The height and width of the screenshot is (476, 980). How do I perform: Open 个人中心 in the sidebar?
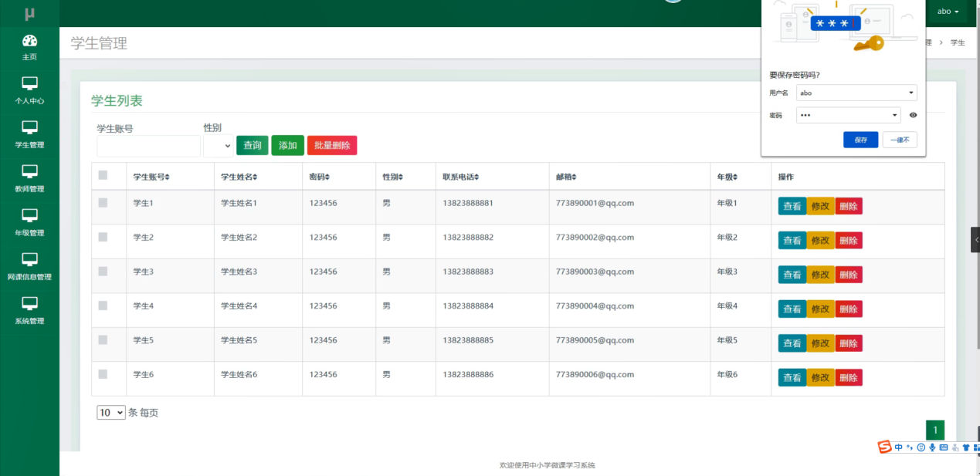[29, 91]
